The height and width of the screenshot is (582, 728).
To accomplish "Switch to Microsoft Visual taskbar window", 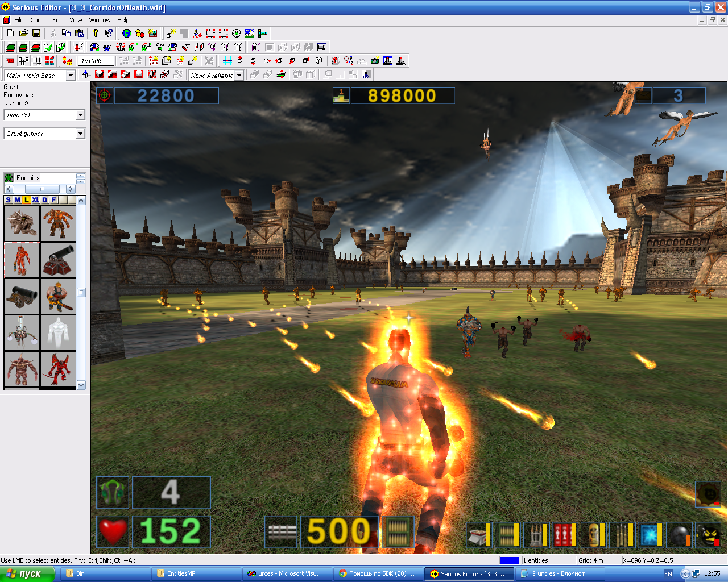I will click(x=287, y=573).
